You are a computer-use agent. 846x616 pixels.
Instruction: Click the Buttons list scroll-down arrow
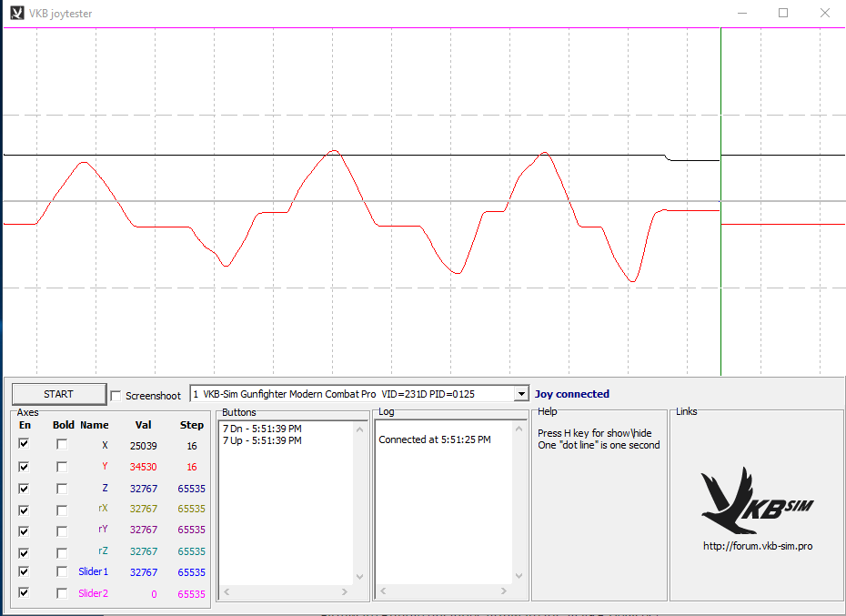point(359,577)
